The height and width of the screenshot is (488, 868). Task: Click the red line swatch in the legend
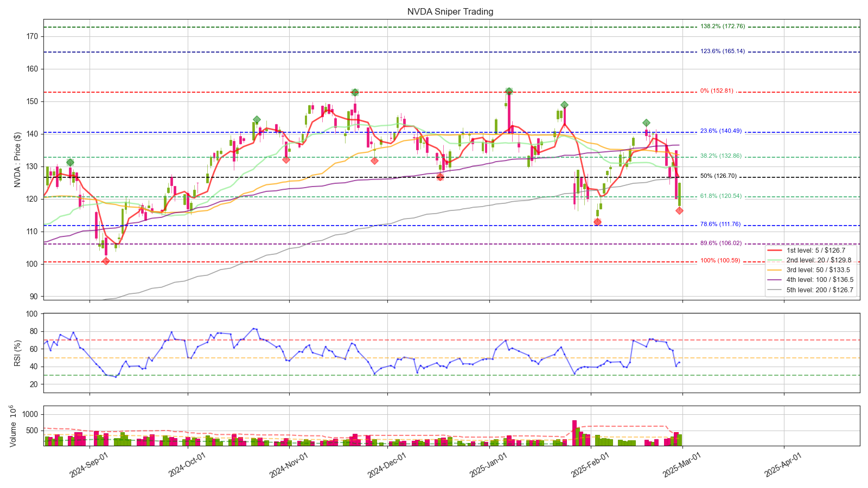(x=776, y=251)
